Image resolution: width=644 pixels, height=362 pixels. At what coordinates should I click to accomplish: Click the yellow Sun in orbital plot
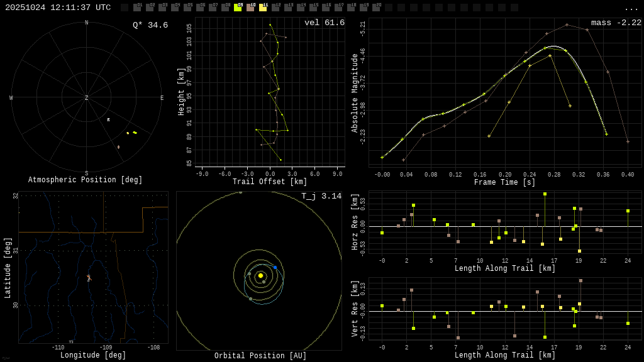point(260,275)
